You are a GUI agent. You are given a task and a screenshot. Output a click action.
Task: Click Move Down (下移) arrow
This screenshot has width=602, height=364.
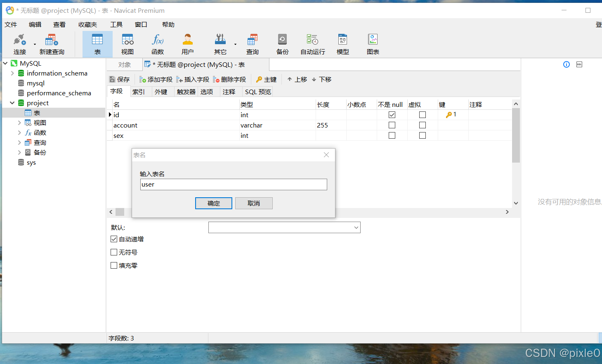tap(321, 79)
